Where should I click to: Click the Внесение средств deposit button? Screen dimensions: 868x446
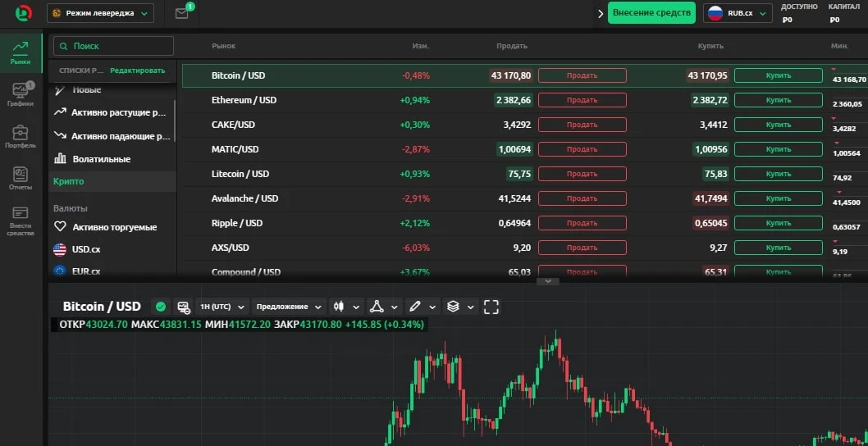click(651, 13)
